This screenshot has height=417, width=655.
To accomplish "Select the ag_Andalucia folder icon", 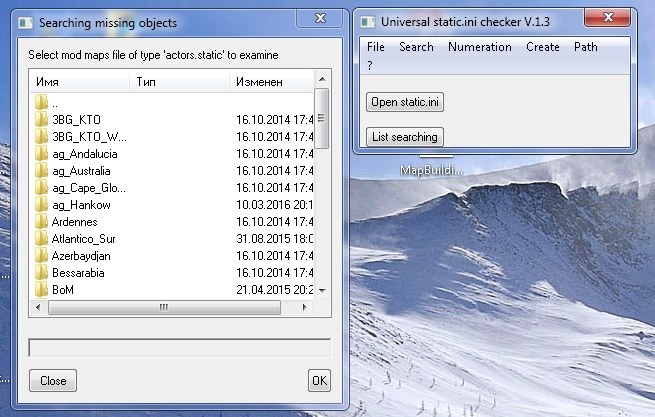I will coord(41,154).
